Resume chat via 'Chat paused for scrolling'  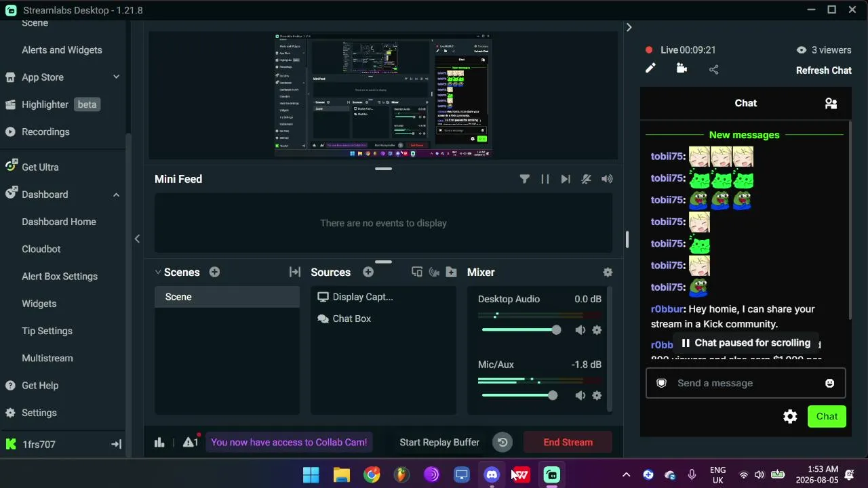click(x=746, y=343)
